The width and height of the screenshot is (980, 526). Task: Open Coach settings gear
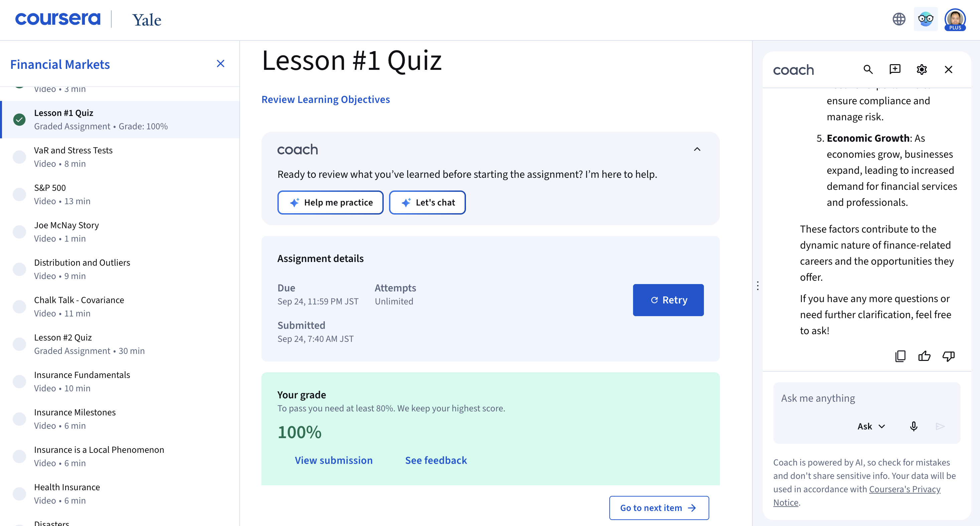922,69
